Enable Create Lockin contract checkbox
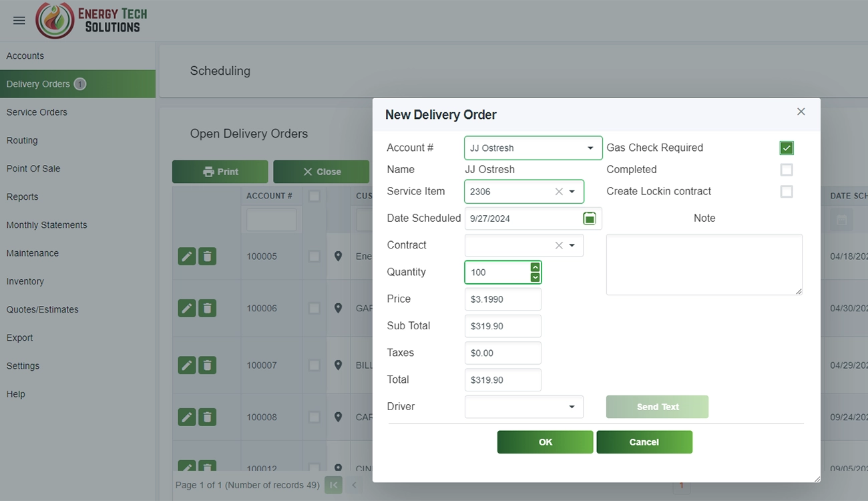This screenshot has height=501, width=868. (787, 192)
